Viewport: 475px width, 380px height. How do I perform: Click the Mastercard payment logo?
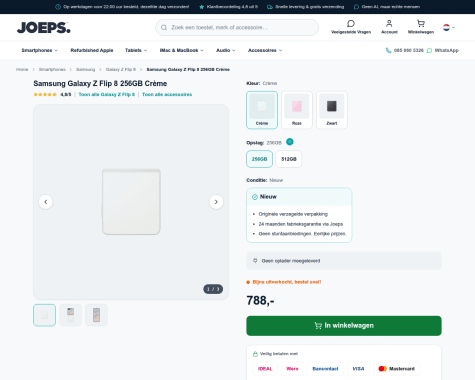click(396, 369)
